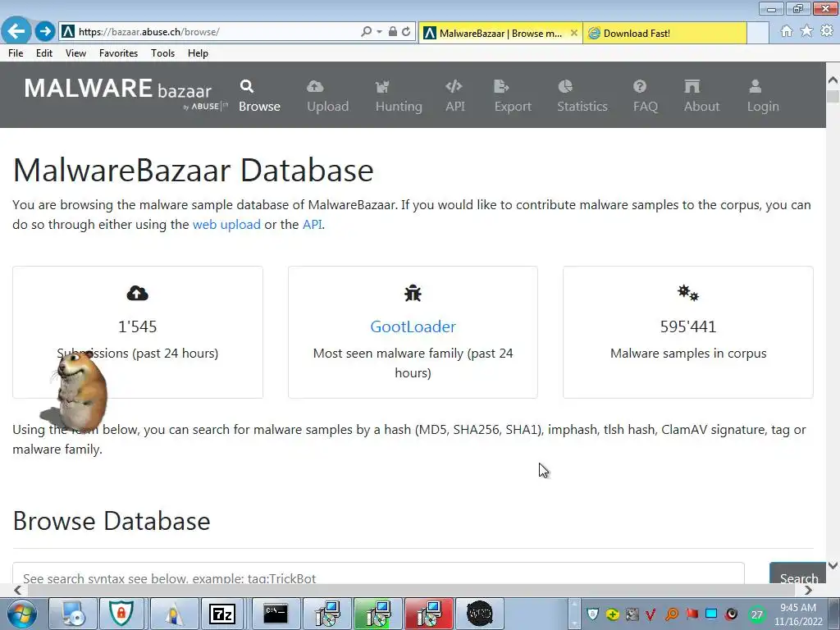
Task: Go to the Hunting section
Action: tap(399, 96)
